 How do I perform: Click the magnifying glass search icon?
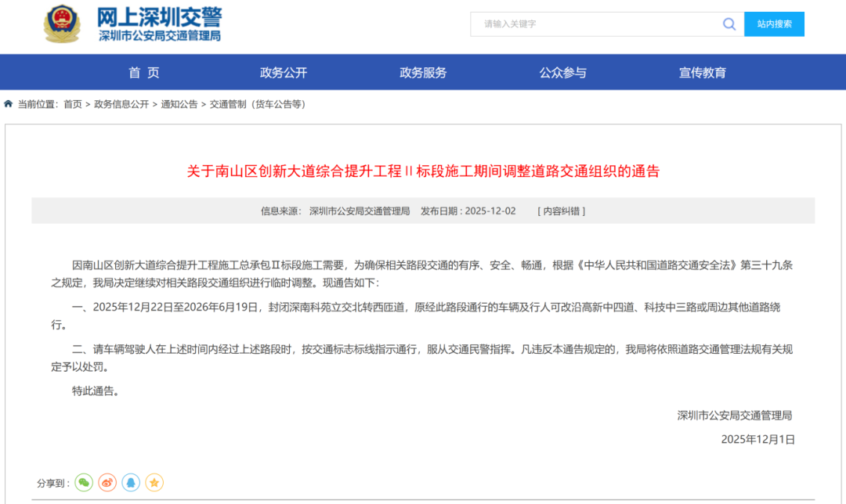tap(729, 24)
